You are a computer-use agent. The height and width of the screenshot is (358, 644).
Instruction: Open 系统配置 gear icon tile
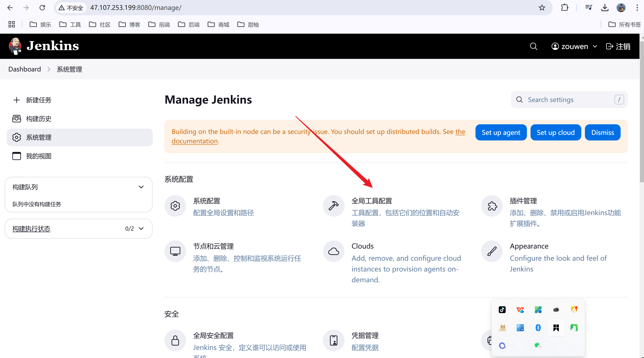point(175,206)
